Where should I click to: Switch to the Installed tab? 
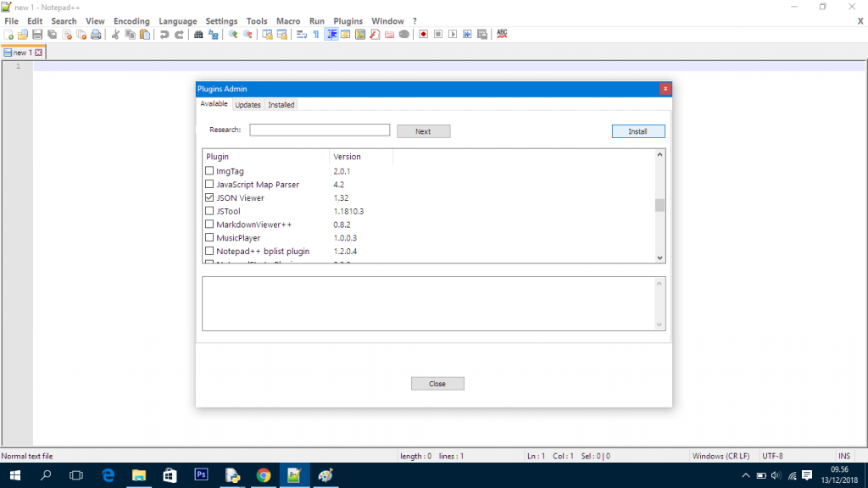pos(281,105)
